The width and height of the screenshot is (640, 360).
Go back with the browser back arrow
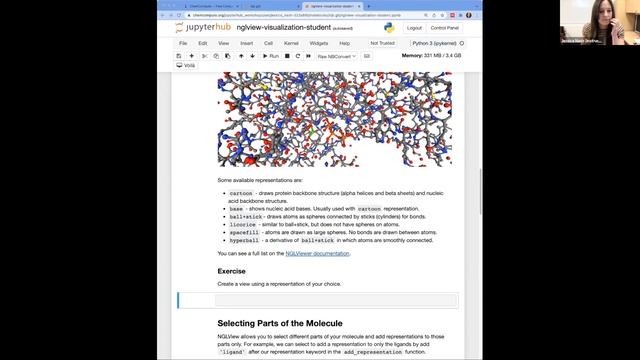coord(162,15)
